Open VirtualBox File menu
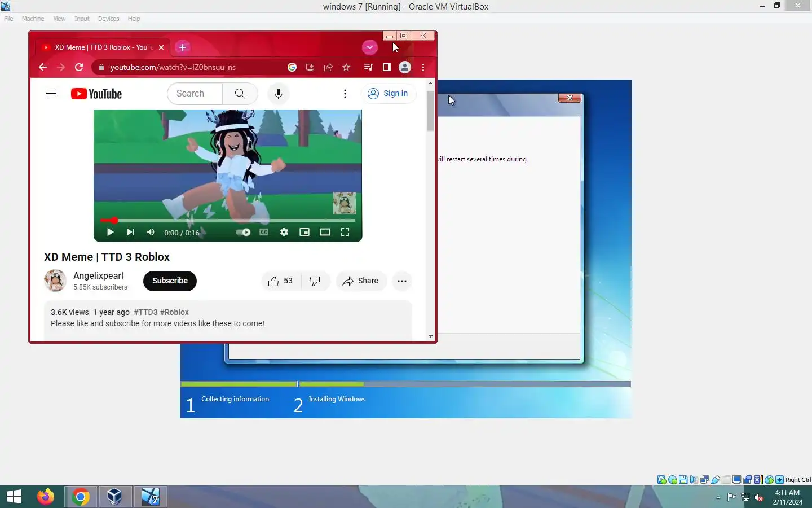812x508 pixels. point(8,19)
